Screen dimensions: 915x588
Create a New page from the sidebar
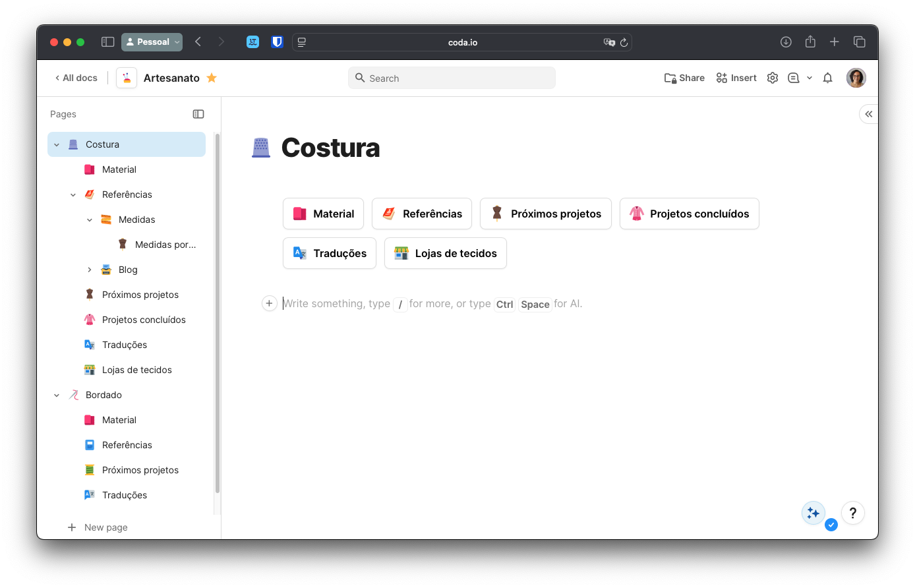point(98,527)
